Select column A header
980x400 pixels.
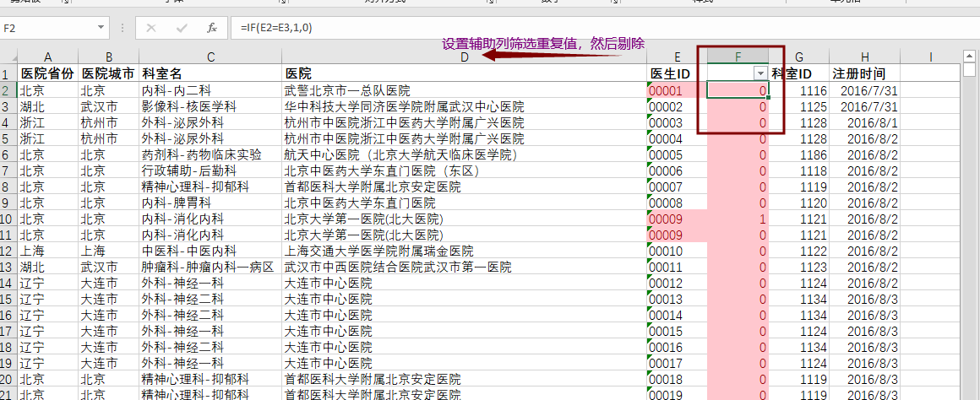coord(48,57)
